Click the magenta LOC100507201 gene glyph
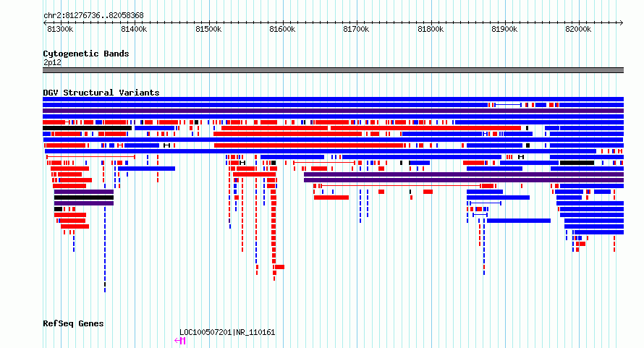The width and height of the screenshot is (644, 348). coord(180,341)
